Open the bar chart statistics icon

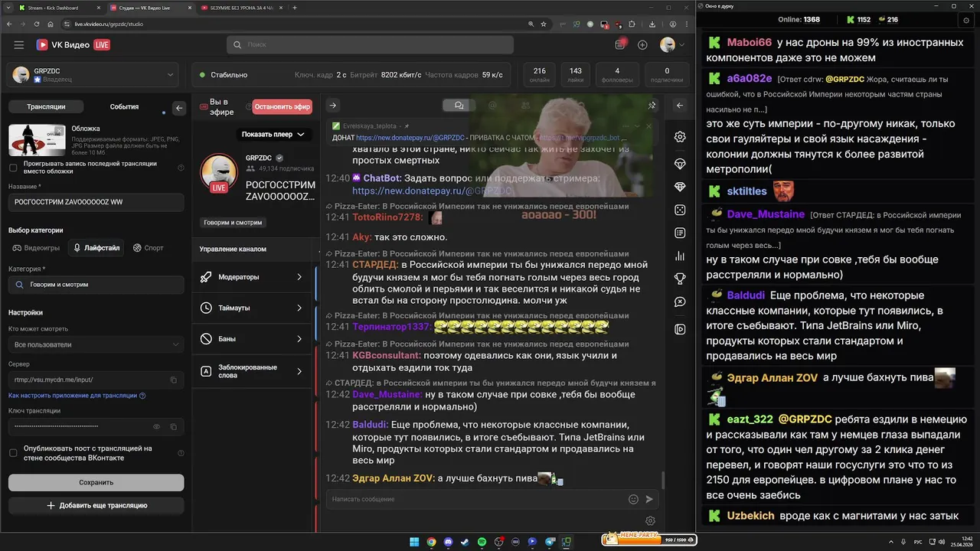[x=680, y=256]
